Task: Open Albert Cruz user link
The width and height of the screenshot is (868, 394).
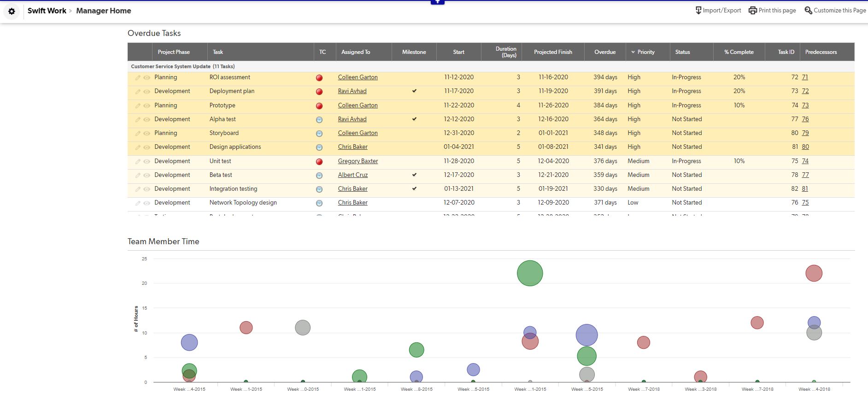Action: pos(353,175)
